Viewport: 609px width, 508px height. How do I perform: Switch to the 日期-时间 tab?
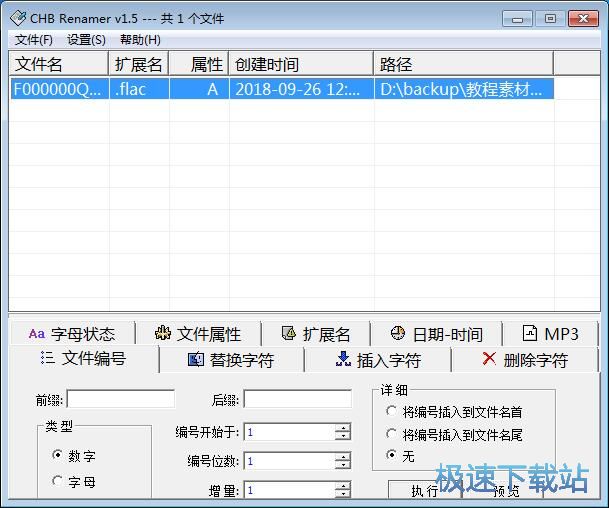point(436,334)
